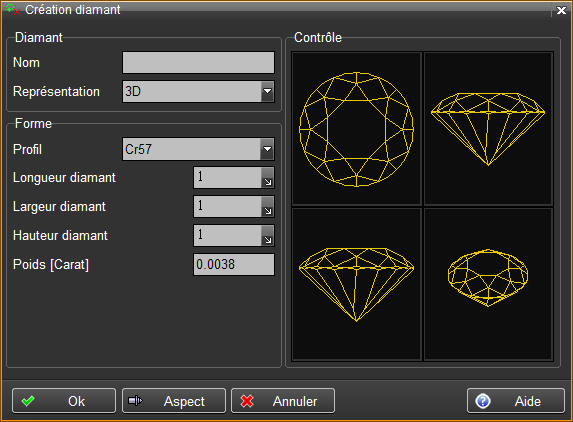Viewport: 573px width, 422px height.
Task: Click the Longueur diamant arrow picker icon
Action: (267, 178)
